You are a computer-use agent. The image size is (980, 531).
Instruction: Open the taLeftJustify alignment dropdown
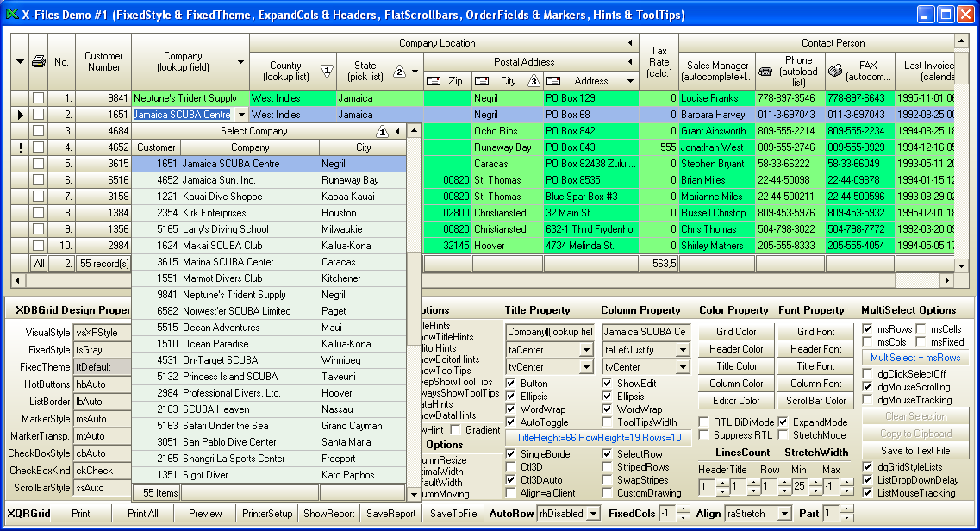tap(683, 350)
